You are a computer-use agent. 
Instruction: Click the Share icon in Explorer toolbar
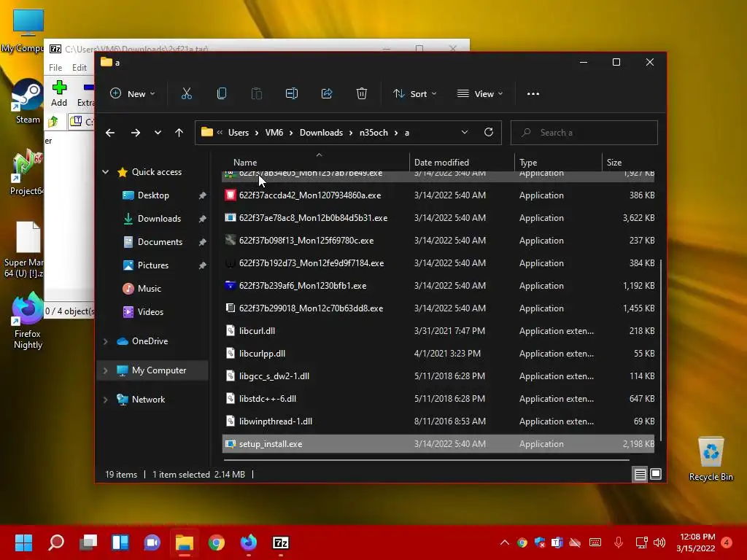tap(327, 94)
